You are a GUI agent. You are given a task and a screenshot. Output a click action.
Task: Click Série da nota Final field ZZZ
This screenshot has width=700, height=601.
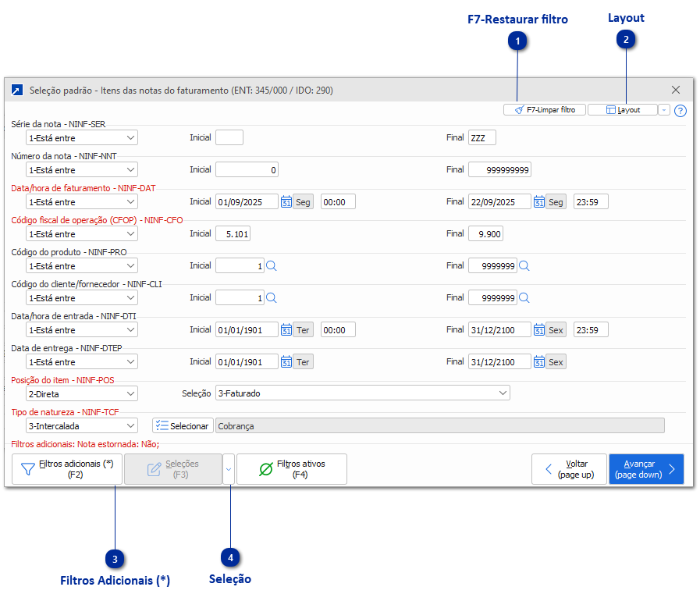(x=481, y=137)
